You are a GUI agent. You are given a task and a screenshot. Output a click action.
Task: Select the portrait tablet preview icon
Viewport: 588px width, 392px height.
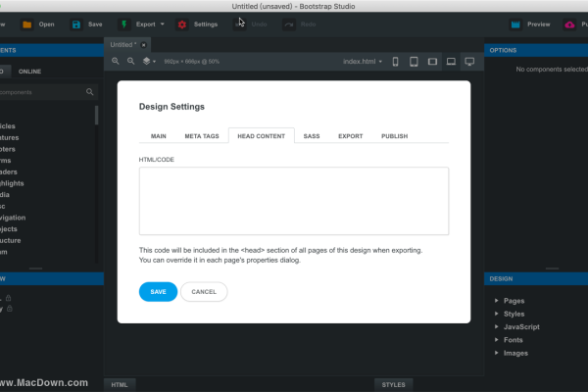(414, 62)
